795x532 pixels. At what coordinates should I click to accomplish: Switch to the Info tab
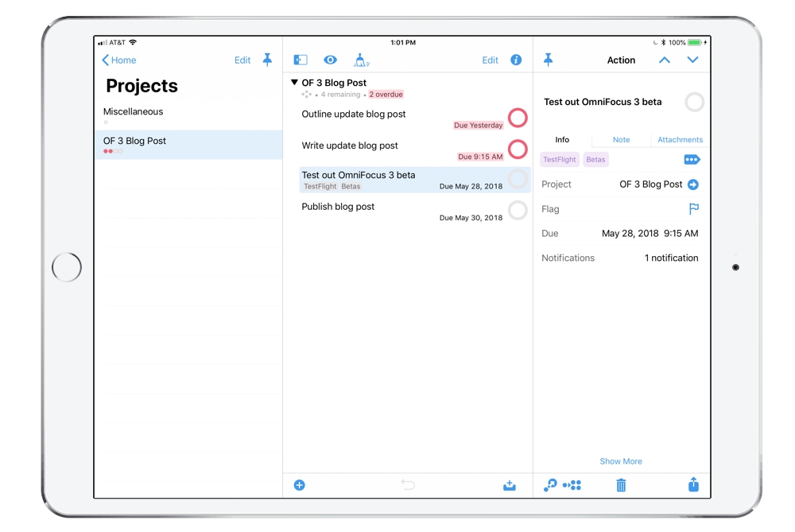pyautogui.click(x=562, y=139)
